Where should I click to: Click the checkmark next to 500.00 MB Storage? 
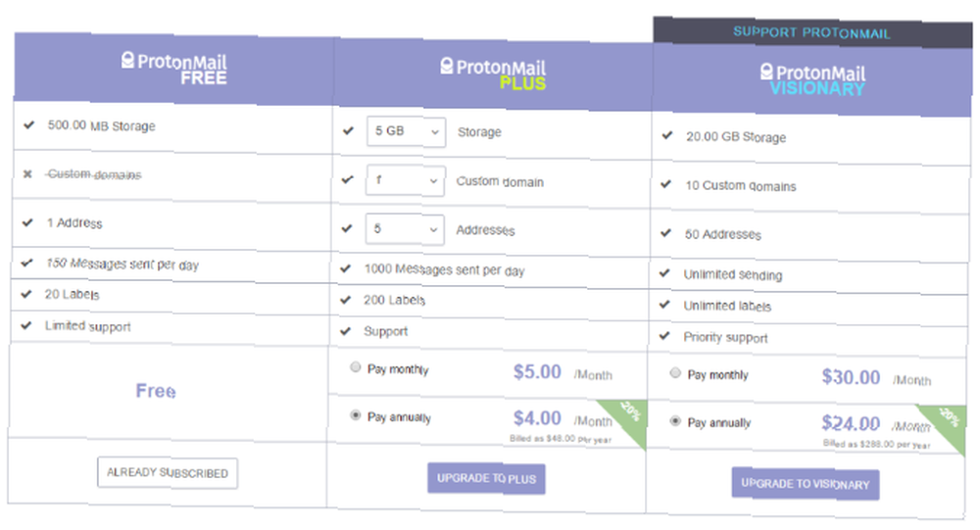pyautogui.click(x=28, y=125)
